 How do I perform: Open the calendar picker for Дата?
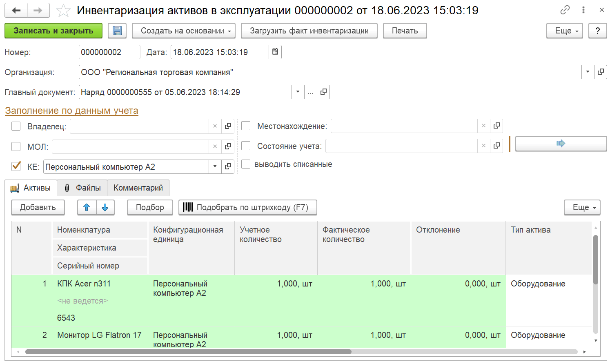click(275, 52)
